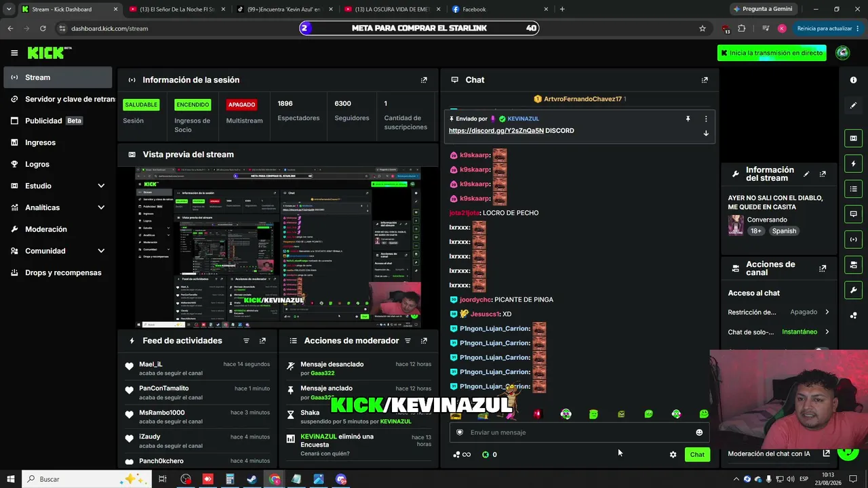The image size is (868, 488).
Task: Open the Restricción de chat setting chevron
Action: (827, 312)
